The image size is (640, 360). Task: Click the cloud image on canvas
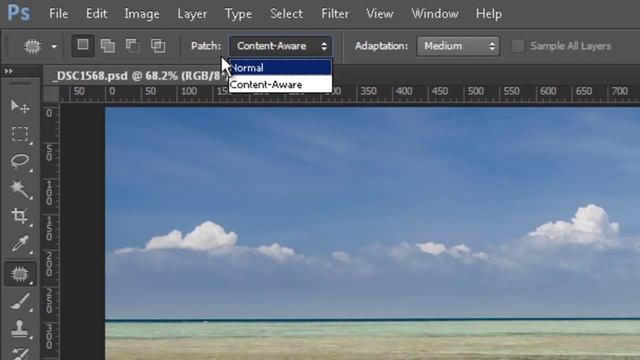point(372,233)
